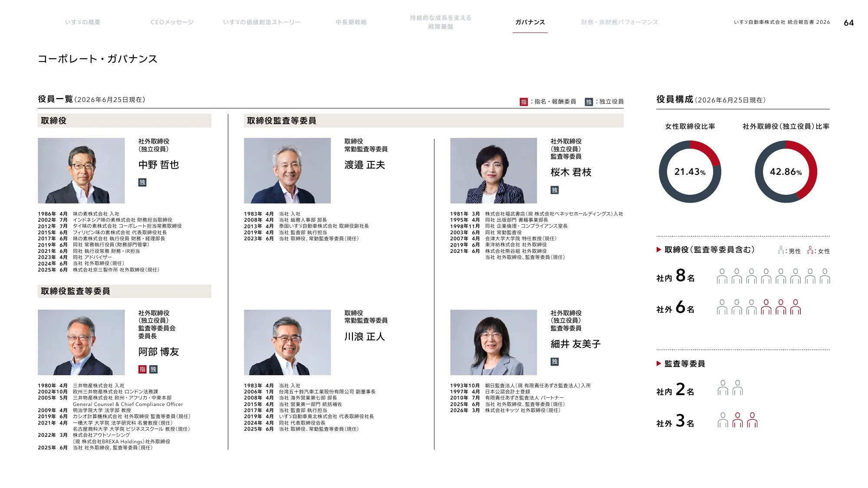Click the 社内 8名 count text
Viewport: 868px width, 488px height.
pos(675,276)
